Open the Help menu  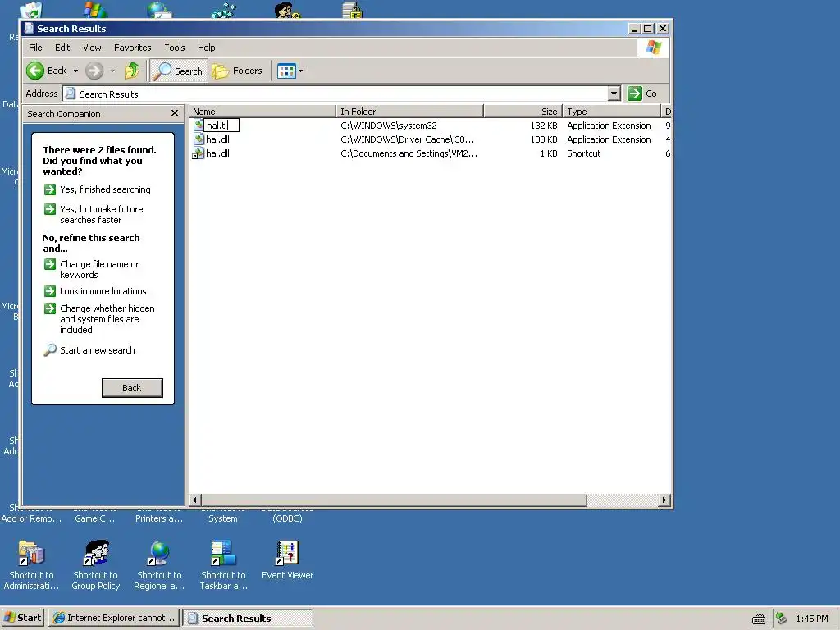(x=206, y=48)
